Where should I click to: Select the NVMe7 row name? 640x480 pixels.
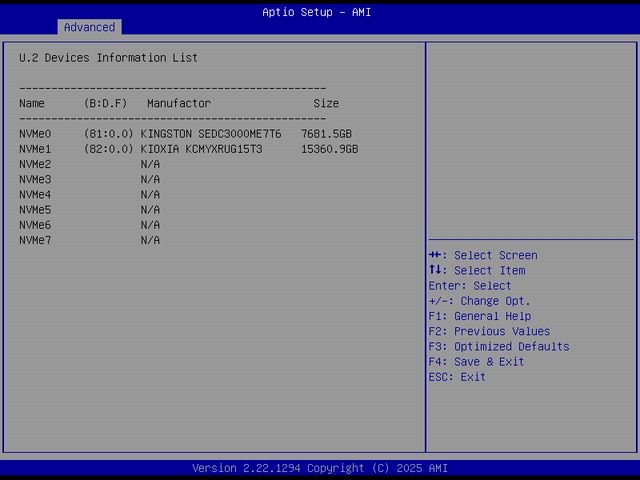(x=35, y=240)
